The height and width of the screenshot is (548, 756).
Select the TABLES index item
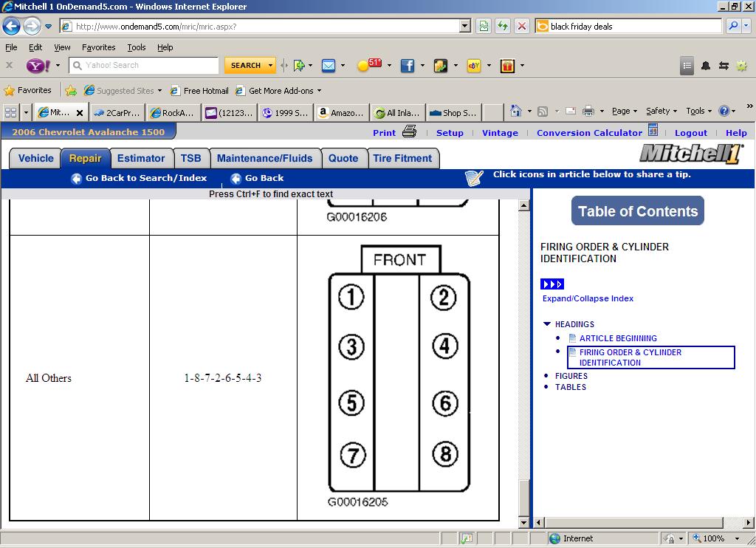571,387
